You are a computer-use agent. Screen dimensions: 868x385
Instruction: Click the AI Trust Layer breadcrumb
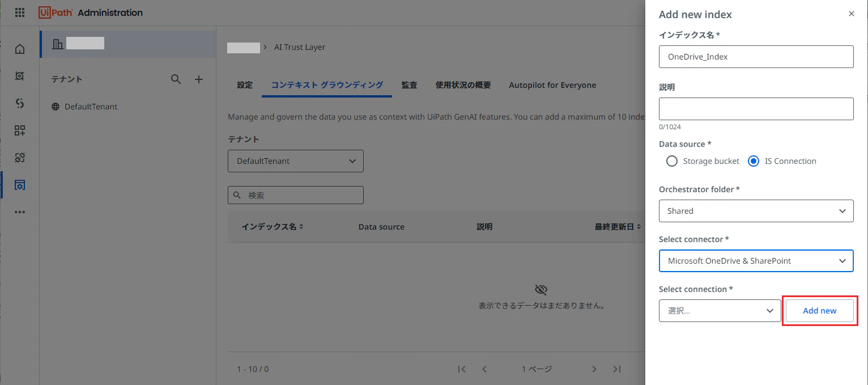point(300,47)
